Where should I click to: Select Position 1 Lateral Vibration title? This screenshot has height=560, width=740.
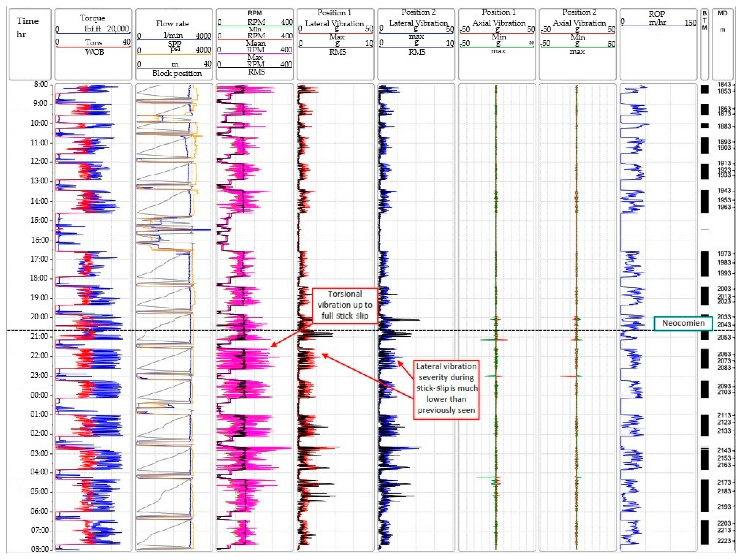(335, 18)
